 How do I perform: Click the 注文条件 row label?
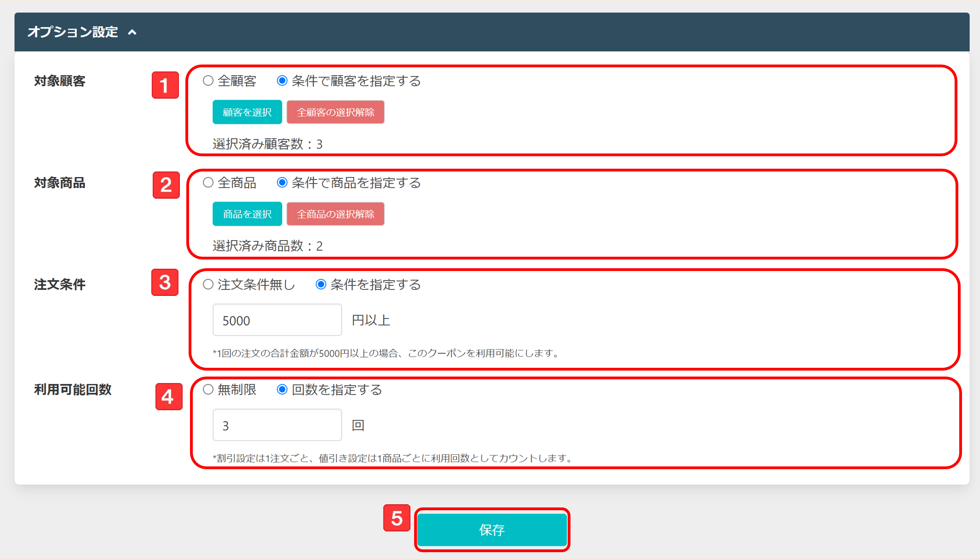(x=60, y=285)
